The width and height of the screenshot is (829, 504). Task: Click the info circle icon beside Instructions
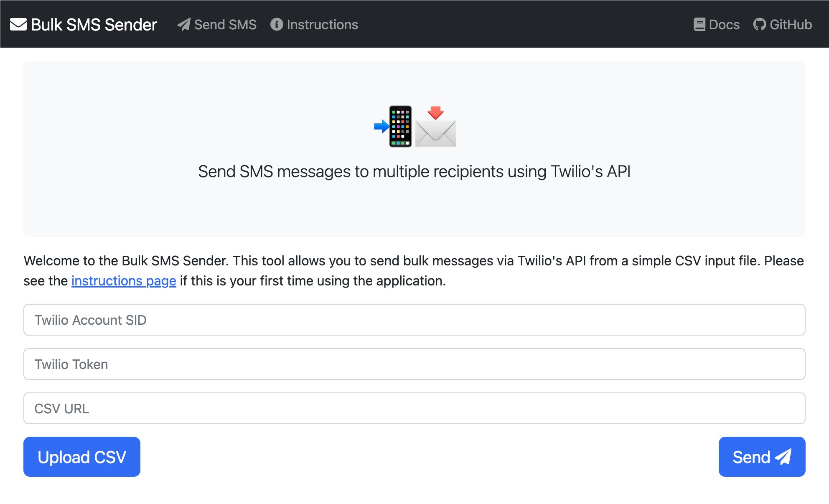coord(277,25)
